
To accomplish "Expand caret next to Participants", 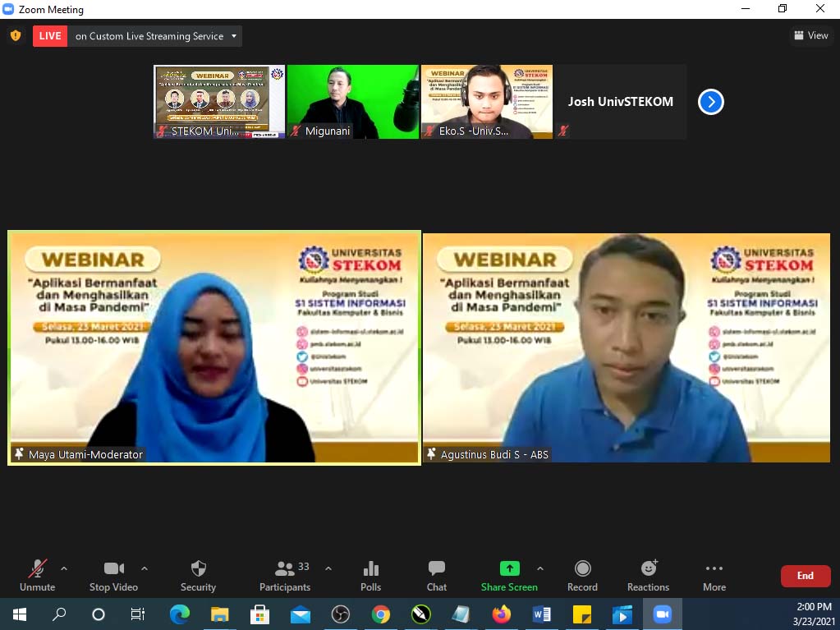I will 328,568.
